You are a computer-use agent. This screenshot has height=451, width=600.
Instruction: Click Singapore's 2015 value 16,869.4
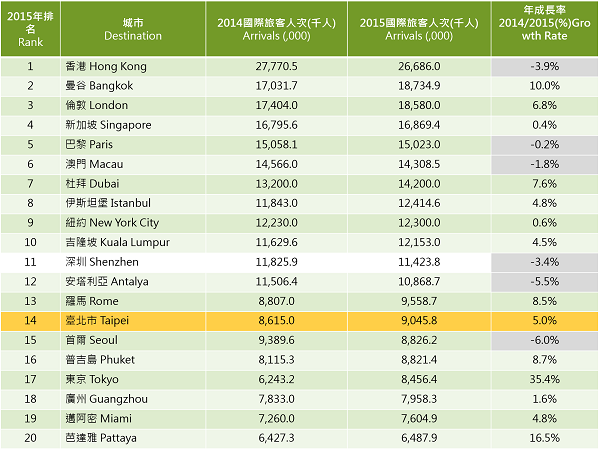click(419, 125)
